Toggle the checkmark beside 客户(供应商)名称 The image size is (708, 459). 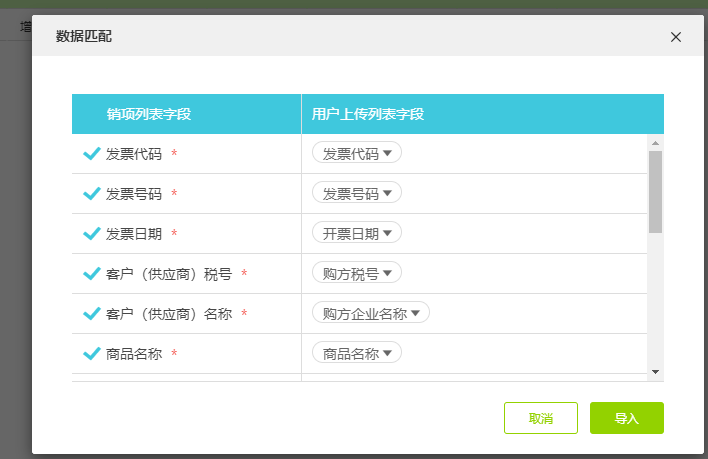[x=92, y=313]
